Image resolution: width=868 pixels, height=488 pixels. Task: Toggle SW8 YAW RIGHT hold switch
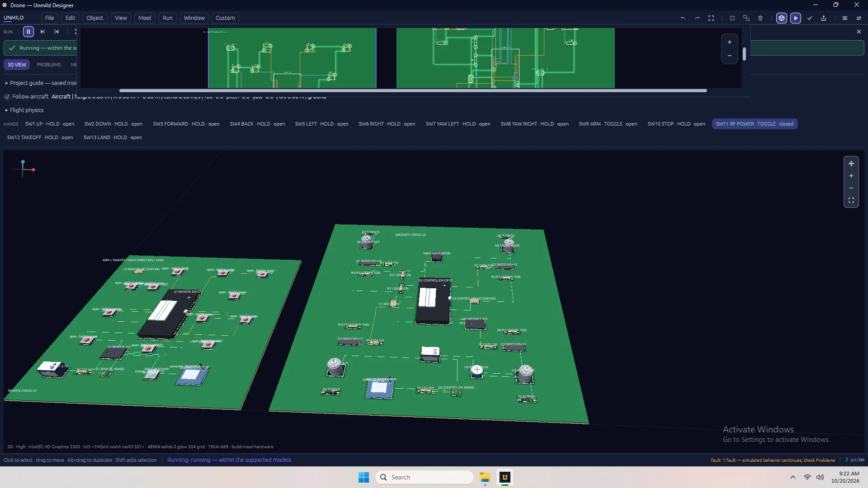click(x=535, y=124)
